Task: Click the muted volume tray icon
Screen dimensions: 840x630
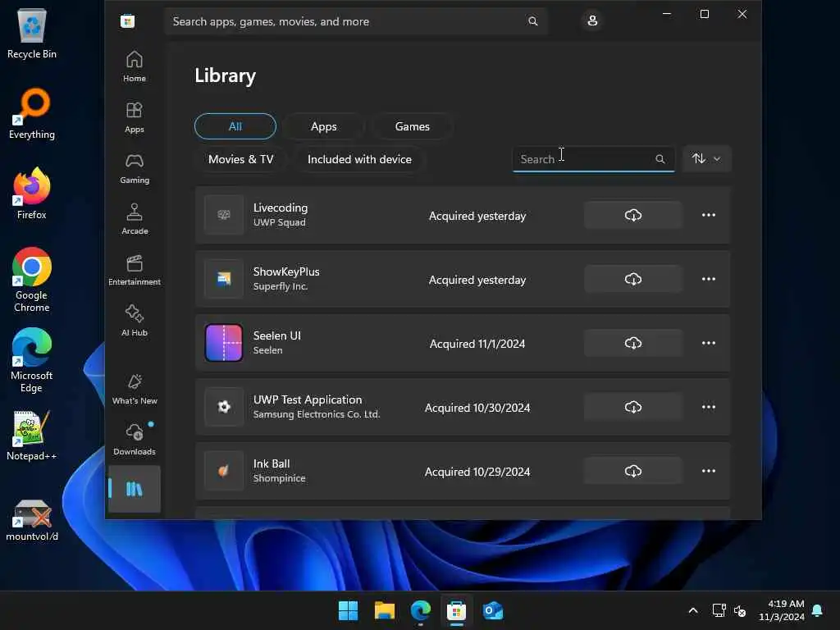Action: pos(740,610)
